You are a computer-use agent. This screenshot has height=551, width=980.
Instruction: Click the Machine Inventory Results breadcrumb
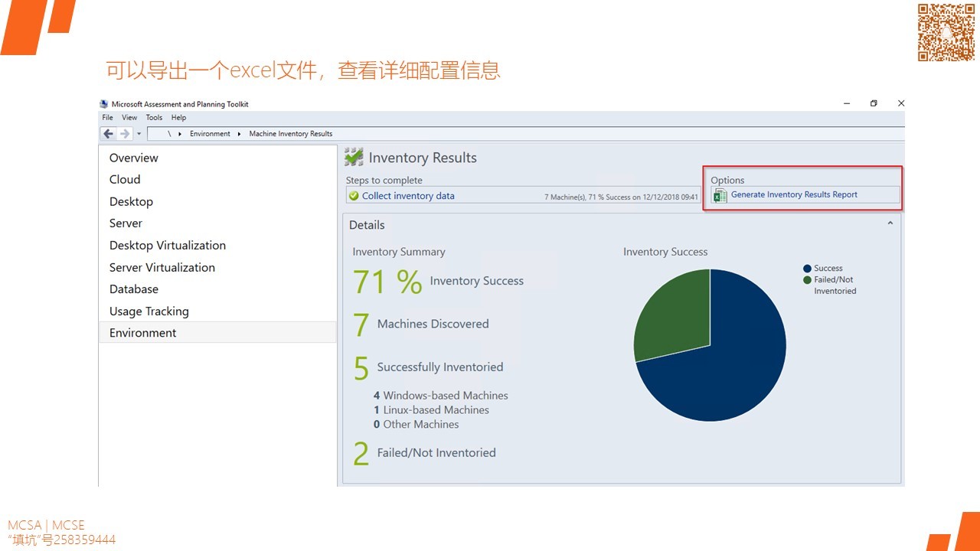point(291,134)
